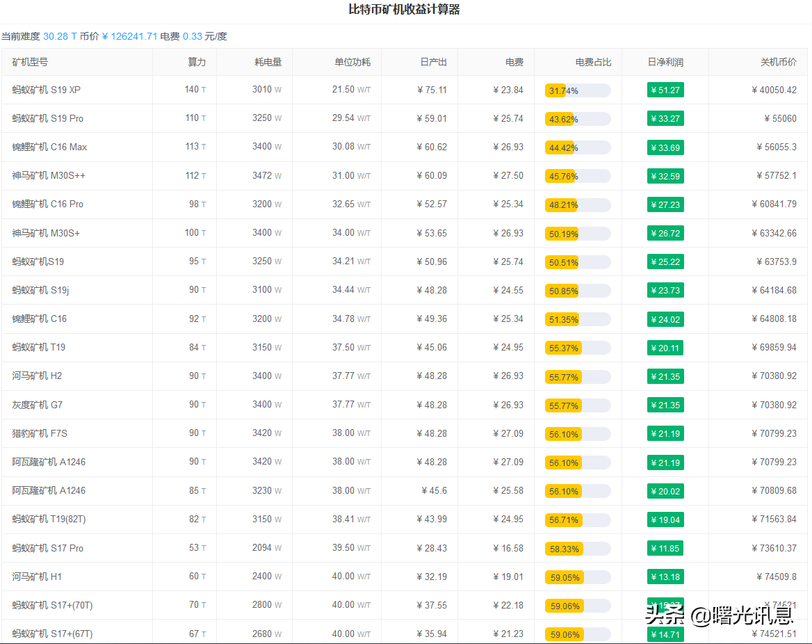Select the 河马矿机 H2 row name

[x=37, y=376]
